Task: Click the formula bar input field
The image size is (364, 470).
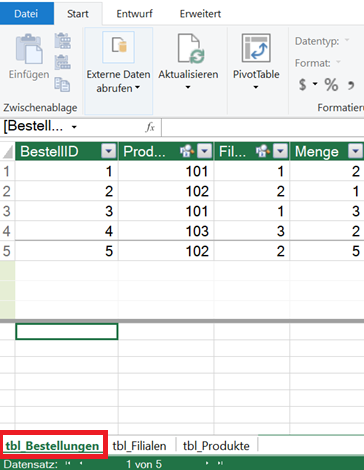Action: pyautogui.click(x=263, y=127)
